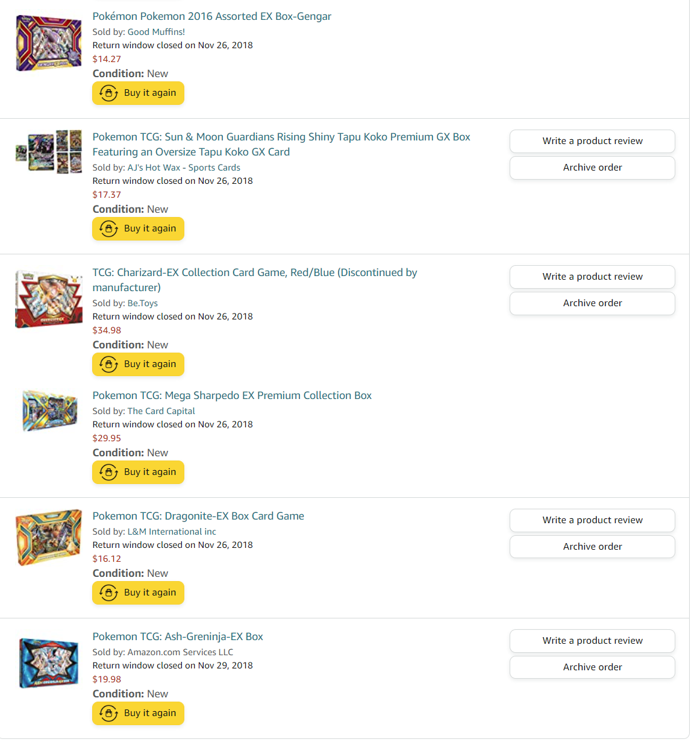Image resolution: width=700 pixels, height=742 pixels.
Task: Open the Tapu Koko Premium GX Box image
Action: pos(49,151)
